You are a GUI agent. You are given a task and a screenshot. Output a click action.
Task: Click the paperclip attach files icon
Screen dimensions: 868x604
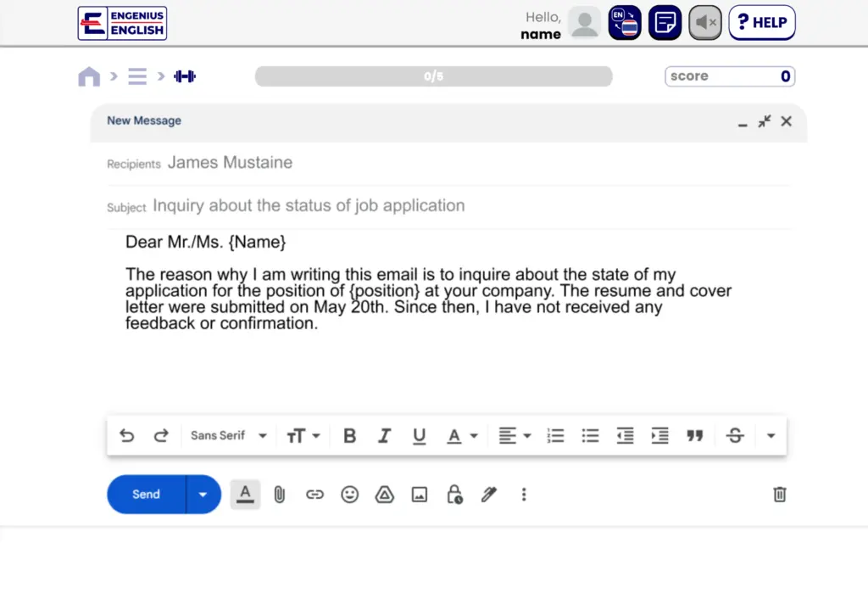pyautogui.click(x=279, y=495)
